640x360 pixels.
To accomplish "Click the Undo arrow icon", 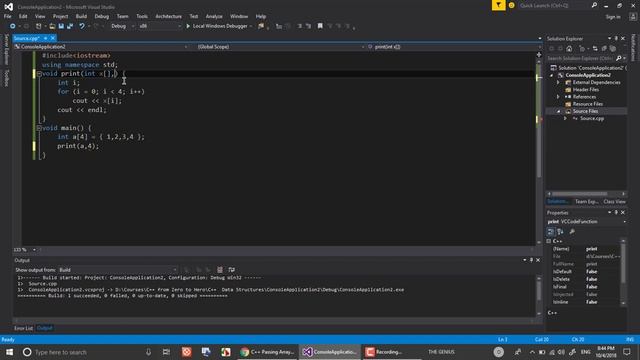I will pos(82,26).
